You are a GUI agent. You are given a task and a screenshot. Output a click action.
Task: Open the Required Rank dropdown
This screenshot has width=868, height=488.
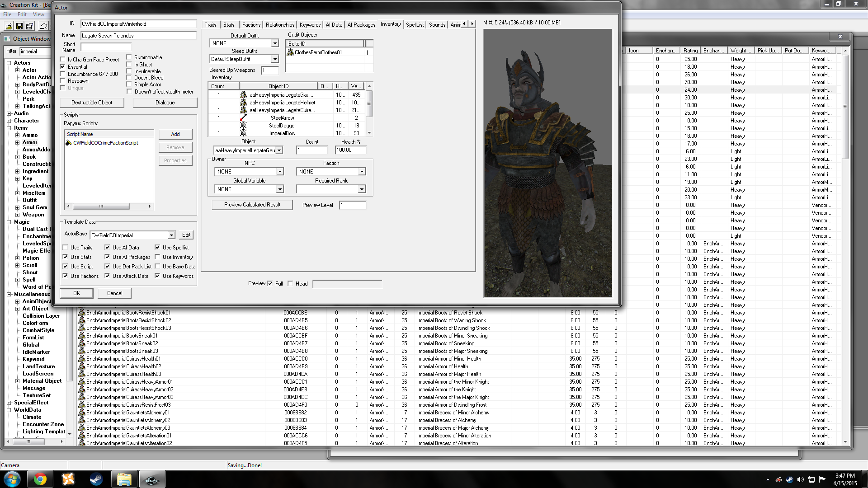point(362,189)
